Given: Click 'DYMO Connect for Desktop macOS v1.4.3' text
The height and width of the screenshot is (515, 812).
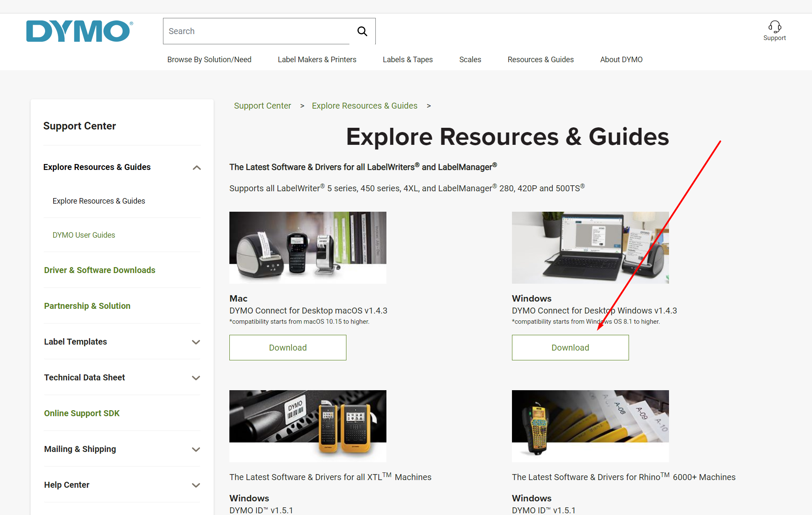Looking at the screenshot, I should pyautogui.click(x=308, y=311).
